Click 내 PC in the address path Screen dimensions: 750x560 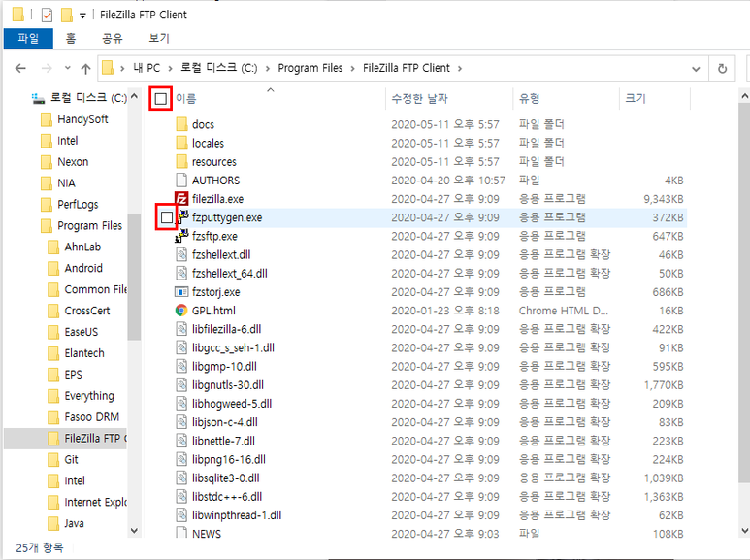click(147, 68)
